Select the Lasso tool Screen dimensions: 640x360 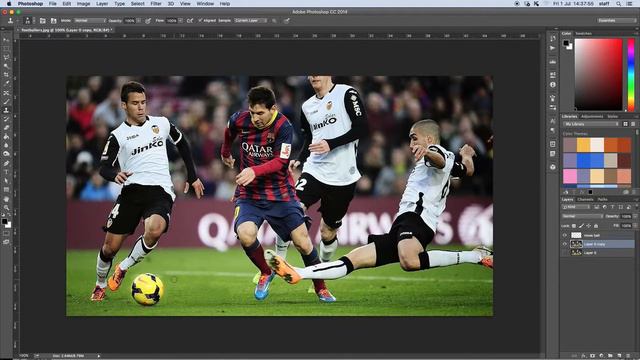coord(7,57)
